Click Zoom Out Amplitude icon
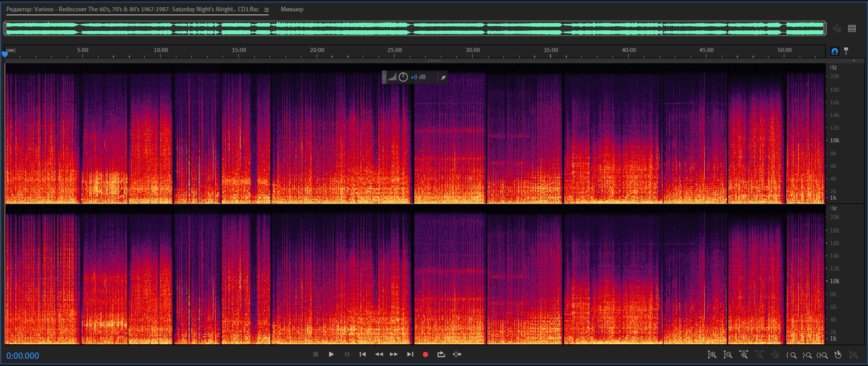 (728, 355)
